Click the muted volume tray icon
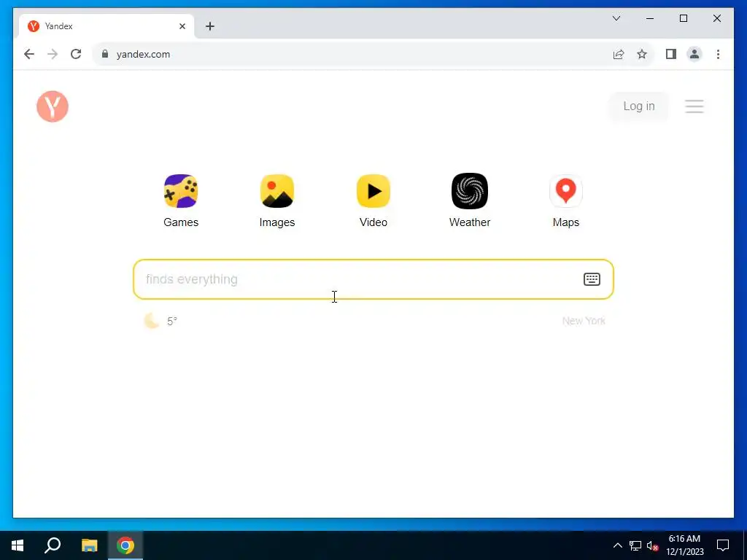 pyautogui.click(x=653, y=545)
